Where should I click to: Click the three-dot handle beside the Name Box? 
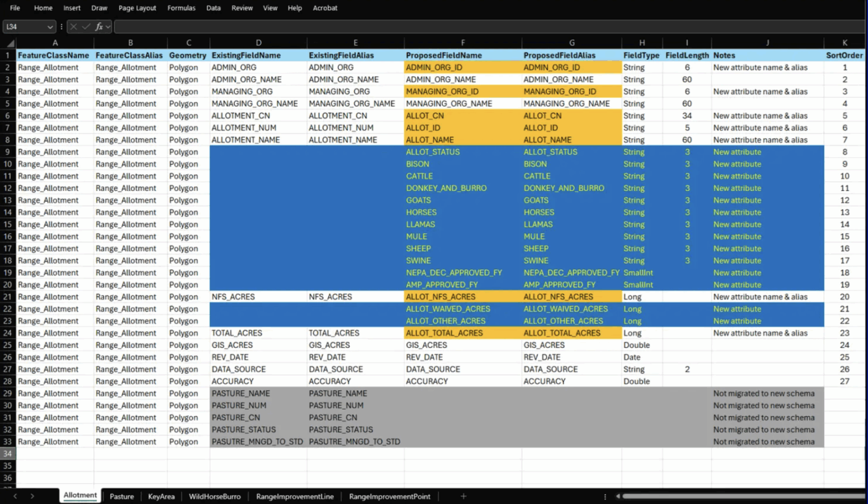[61, 26]
